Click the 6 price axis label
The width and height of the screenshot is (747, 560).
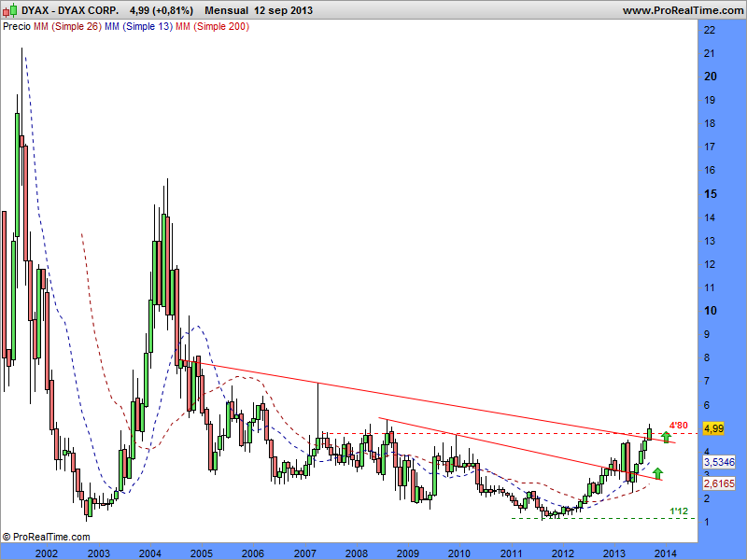(707, 405)
